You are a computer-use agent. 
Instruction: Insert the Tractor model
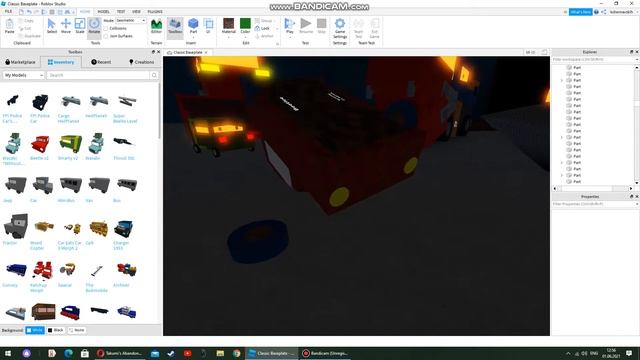15,229
